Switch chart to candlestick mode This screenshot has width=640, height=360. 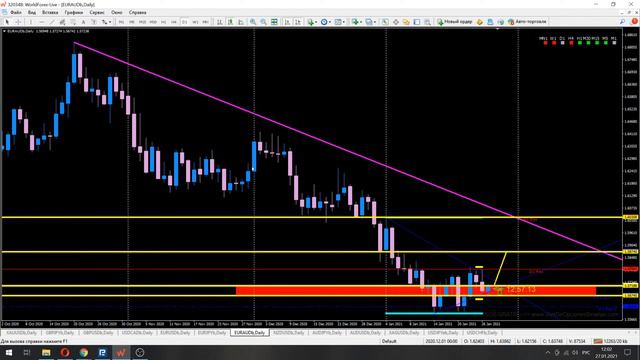pos(230,22)
